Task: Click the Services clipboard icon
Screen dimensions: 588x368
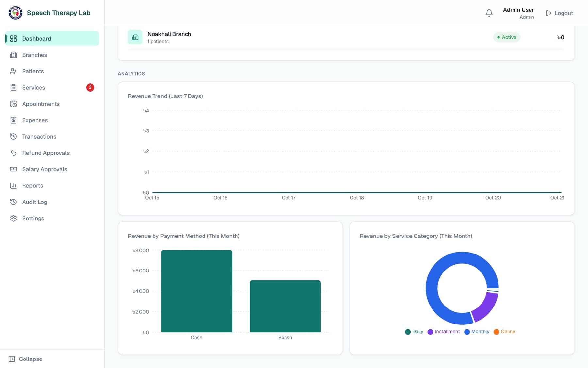Action: [13, 88]
